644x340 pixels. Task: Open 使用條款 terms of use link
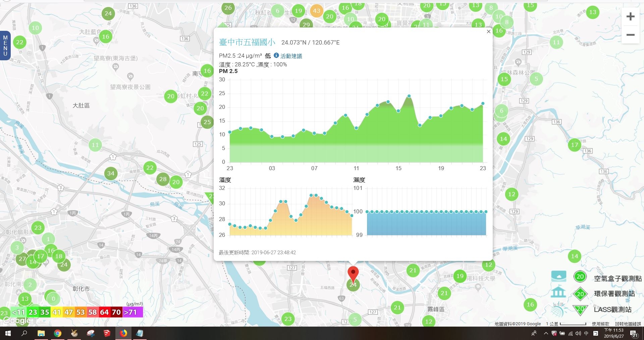(600, 324)
